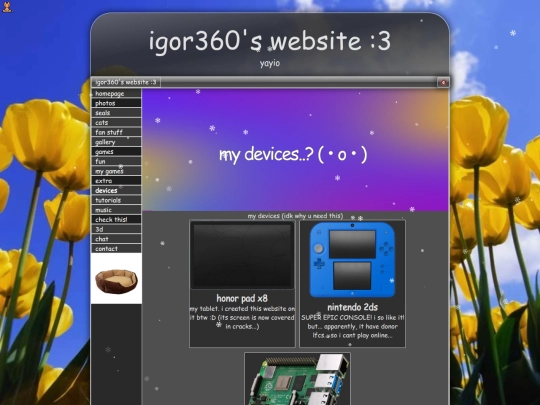Click the SUPER EPIC CONSOLE description text
Image resolution: width=540 pixels, height=405 pixels.
[353, 326]
